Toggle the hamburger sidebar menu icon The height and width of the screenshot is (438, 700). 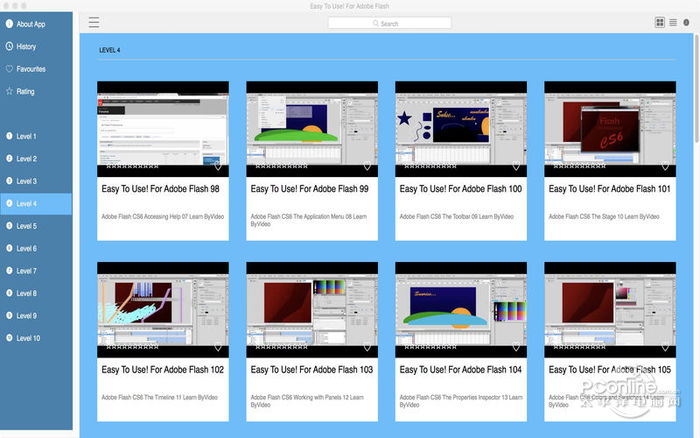click(94, 22)
